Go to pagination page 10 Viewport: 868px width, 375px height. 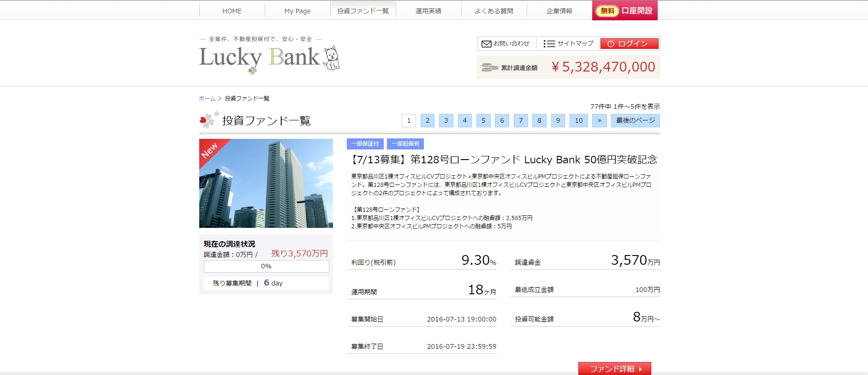(x=579, y=120)
